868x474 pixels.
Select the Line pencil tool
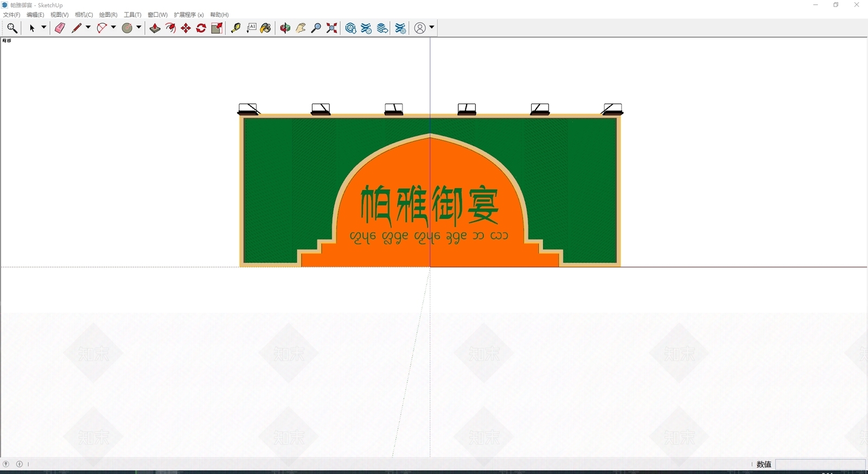click(x=76, y=28)
